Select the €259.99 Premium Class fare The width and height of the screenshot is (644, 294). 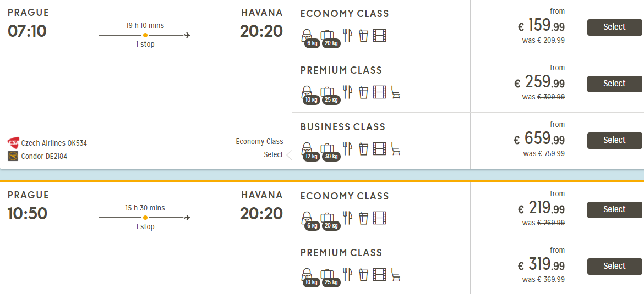(614, 84)
